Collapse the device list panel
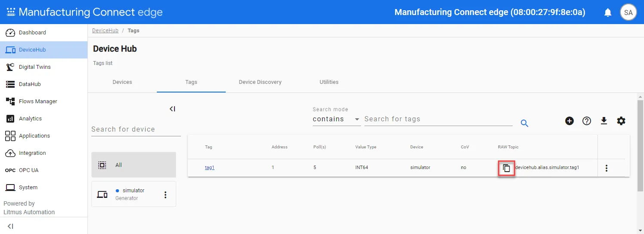 (172, 109)
